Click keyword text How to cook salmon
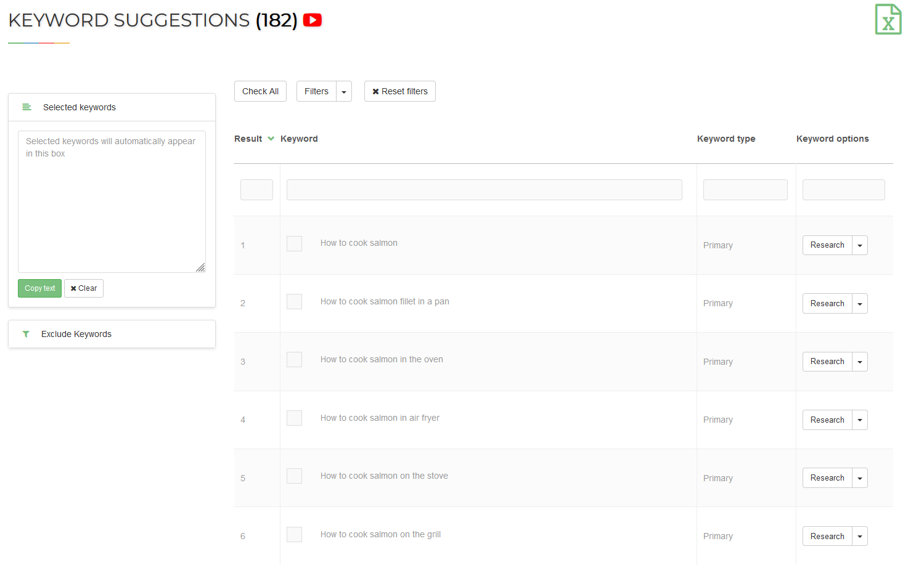This screenshot has height=565, width=924. (x=359, y=243)
